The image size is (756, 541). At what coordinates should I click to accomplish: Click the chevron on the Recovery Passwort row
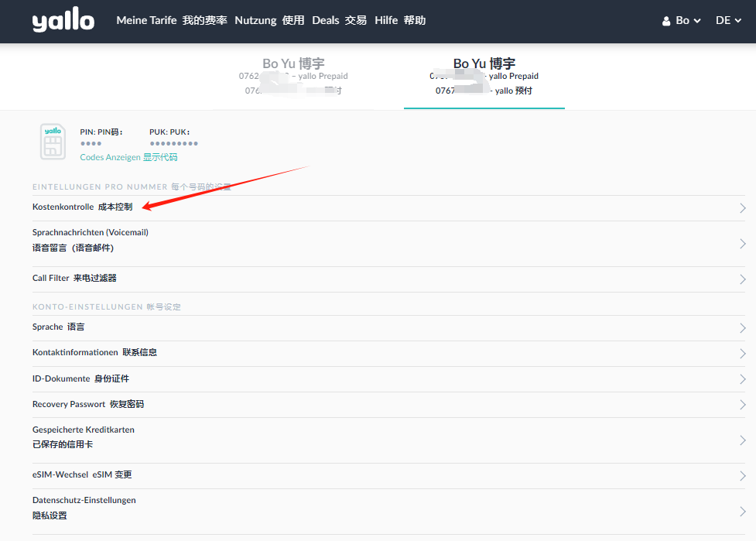click(743, 405)
